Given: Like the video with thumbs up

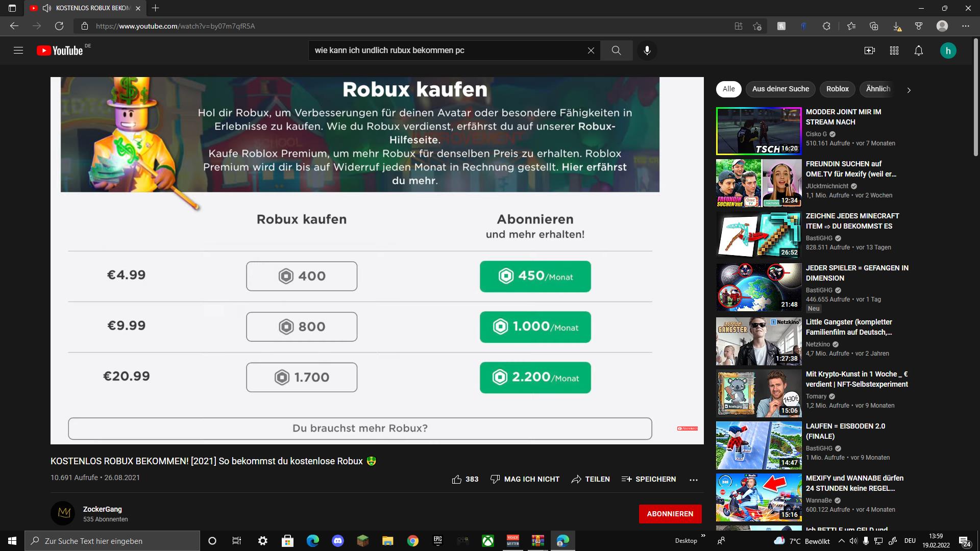Looking at the screenshot, I should point(457,479).
